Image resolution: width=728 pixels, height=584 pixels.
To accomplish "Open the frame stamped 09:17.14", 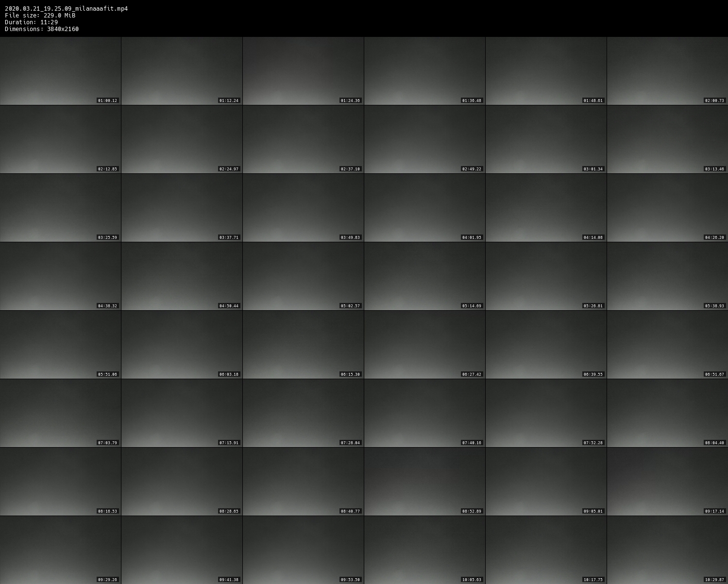I will (667, 482).
